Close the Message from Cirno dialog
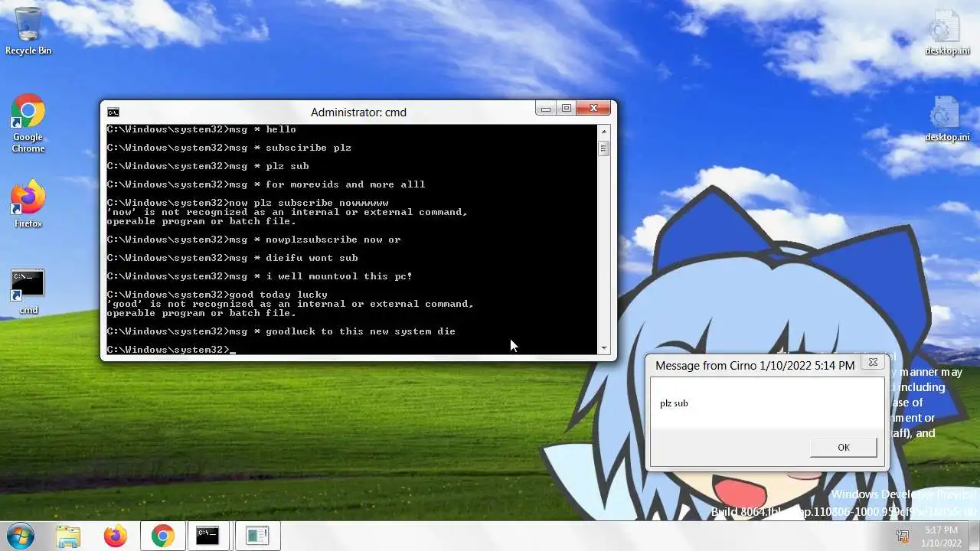Image resolution: width=980 pixels, height=551 pixels. click(872, 363)
